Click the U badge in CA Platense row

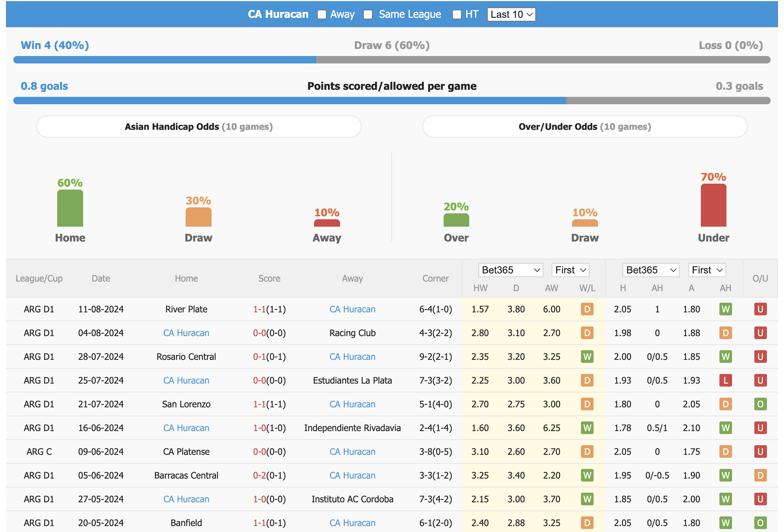click(x=760, y=451)
